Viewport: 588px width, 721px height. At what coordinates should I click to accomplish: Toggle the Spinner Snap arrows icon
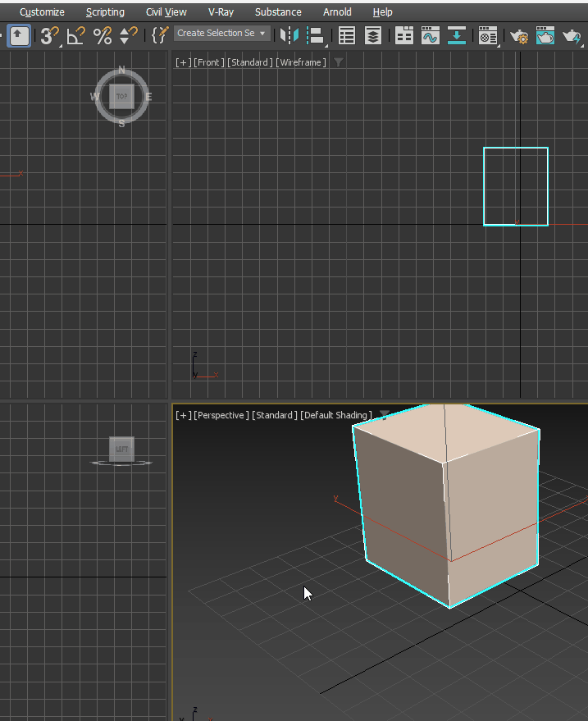(x=128, y=36)
